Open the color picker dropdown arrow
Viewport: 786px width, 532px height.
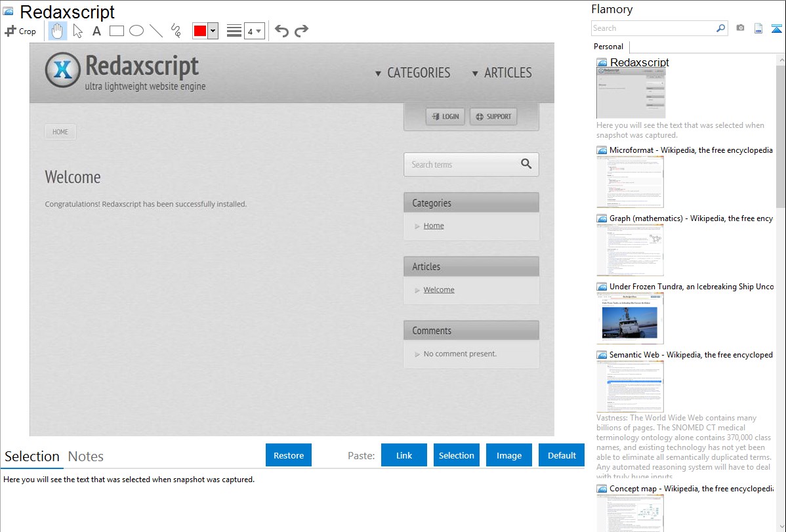213,31
